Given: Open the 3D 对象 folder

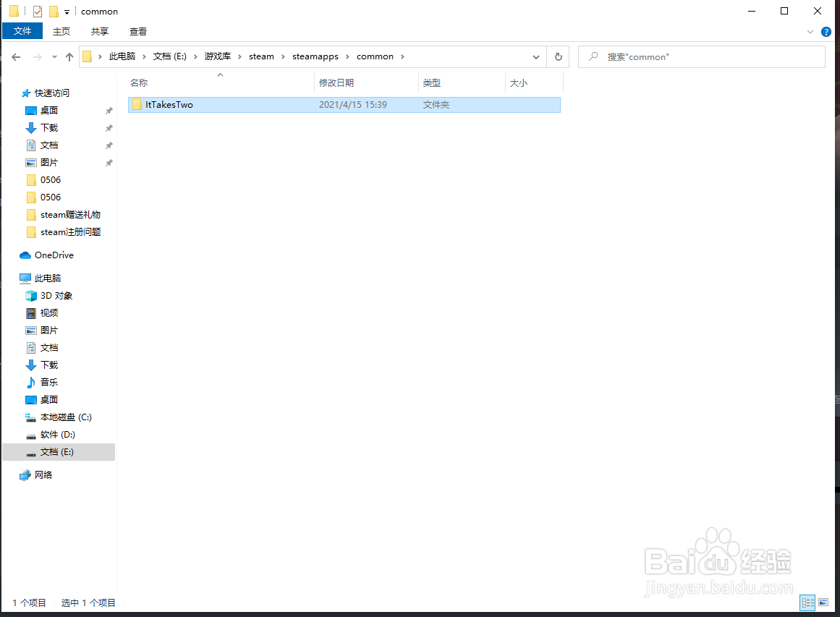Looking at the screenshot, I should tap(56, 296).
